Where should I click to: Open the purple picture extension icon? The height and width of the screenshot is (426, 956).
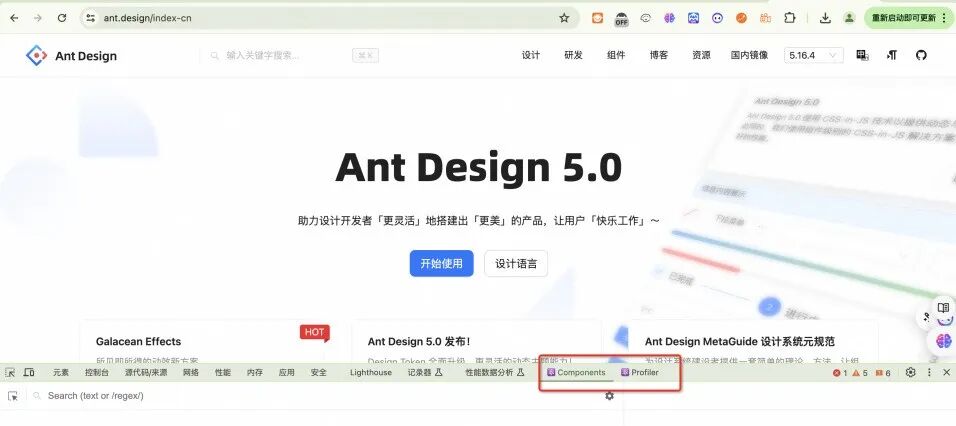click(693, 18)
